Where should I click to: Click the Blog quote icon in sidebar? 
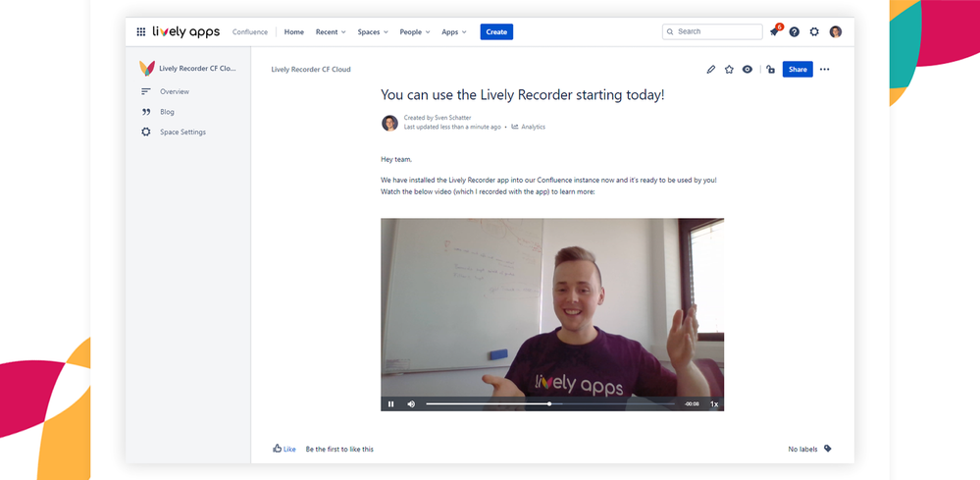click(x=145, y=112)
